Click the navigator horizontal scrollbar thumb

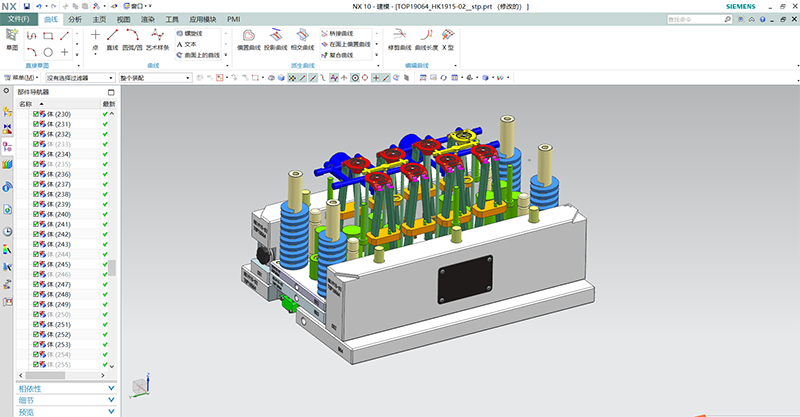tap(45, 375)
